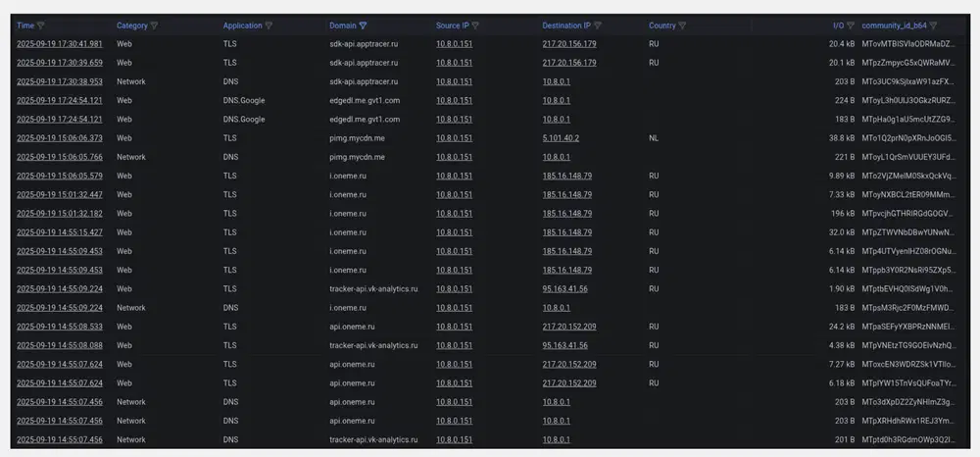Open the Country column filter icon
Screen dimensions: 980x457
pos(682,25)
